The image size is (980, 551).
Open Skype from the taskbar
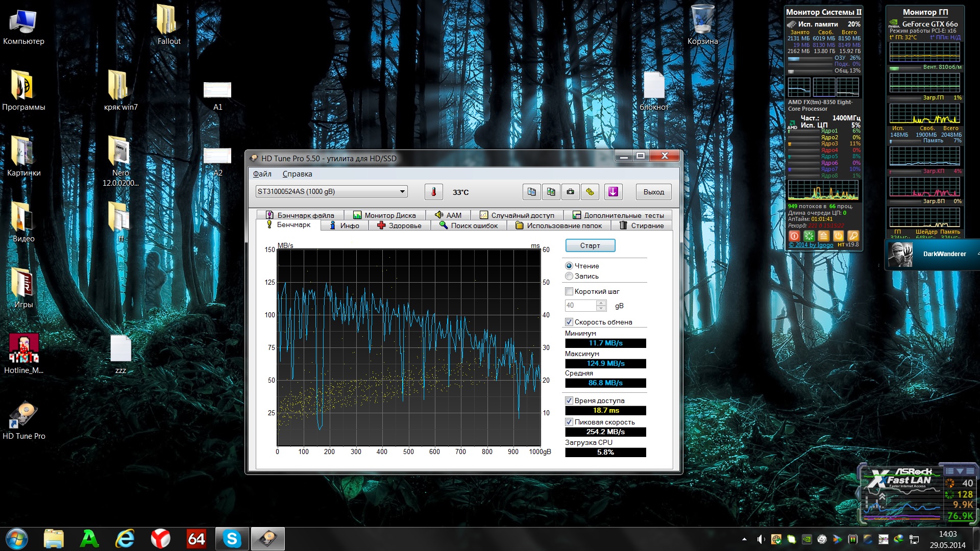coord(232,539)
